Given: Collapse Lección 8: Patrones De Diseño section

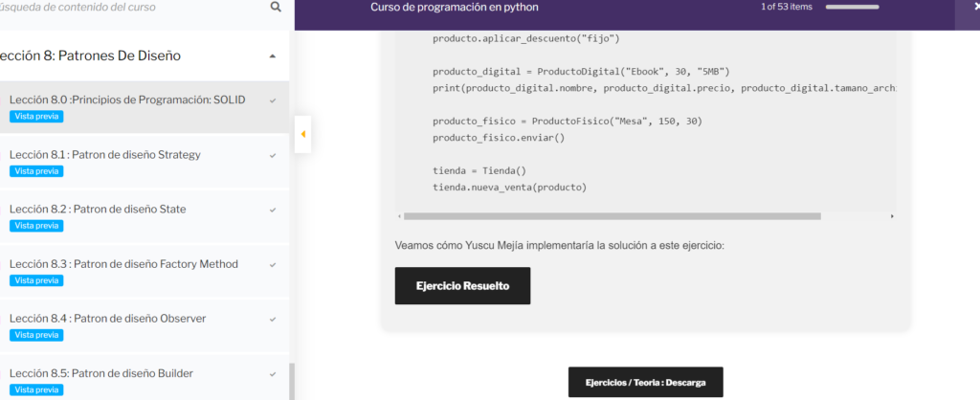Looking at the screenshot, I should [272, 56].
